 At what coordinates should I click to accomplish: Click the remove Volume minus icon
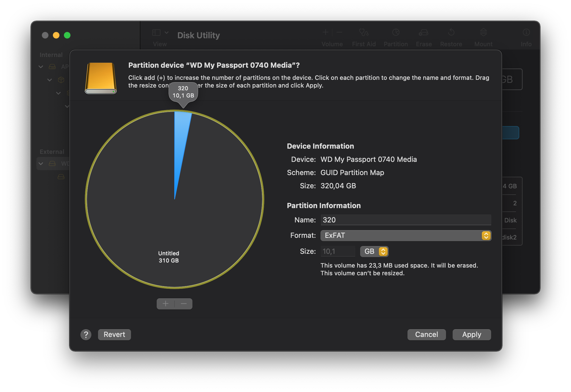pyautogui.click(x=339, y=32)
